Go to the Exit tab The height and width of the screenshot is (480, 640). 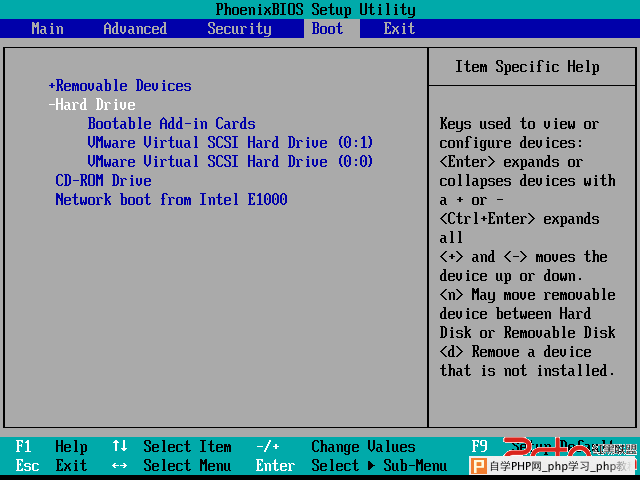pos(399,29)
